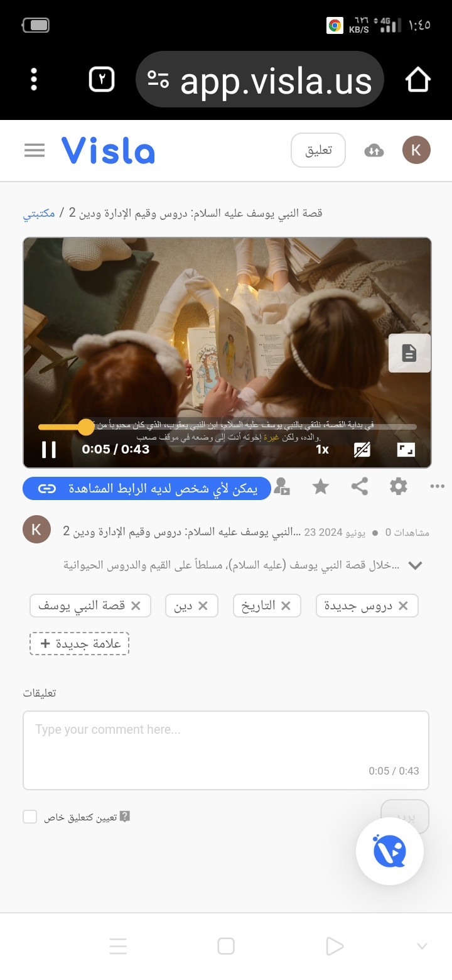Enter fullscreen video mode

[406, 449]
